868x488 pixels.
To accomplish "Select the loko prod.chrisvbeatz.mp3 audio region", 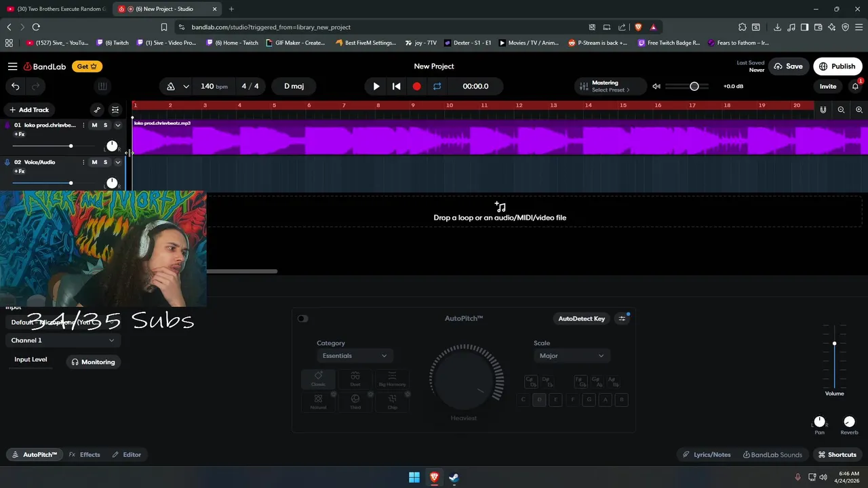I will [x=500, y=137].
